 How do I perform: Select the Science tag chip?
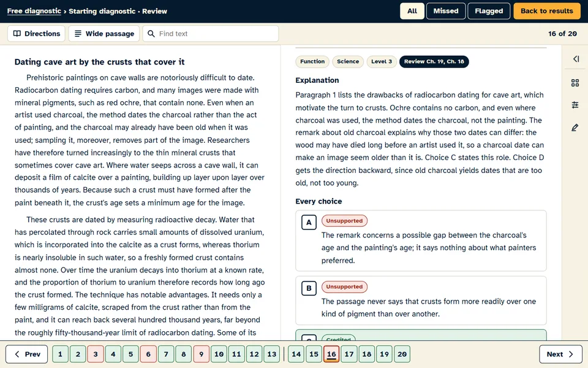click(348, 61)
